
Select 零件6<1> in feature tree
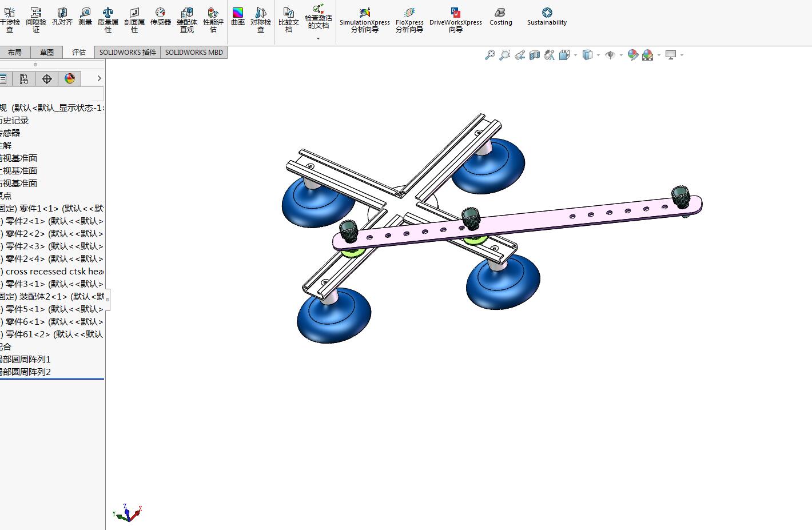tap(52, 322)
